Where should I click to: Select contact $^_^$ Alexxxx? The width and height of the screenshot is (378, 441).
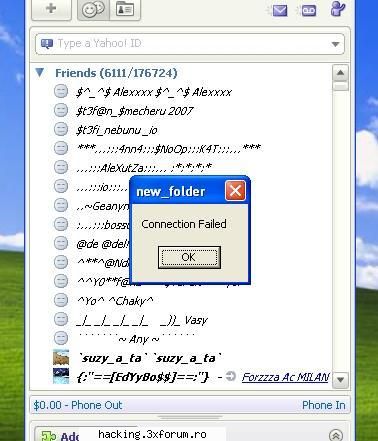click(154, 92)
